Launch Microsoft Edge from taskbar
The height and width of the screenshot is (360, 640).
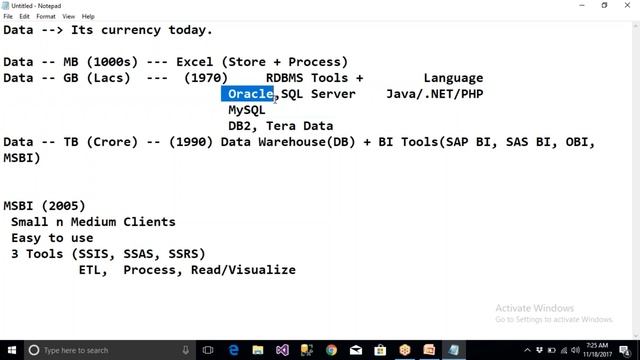coord(233,350)
